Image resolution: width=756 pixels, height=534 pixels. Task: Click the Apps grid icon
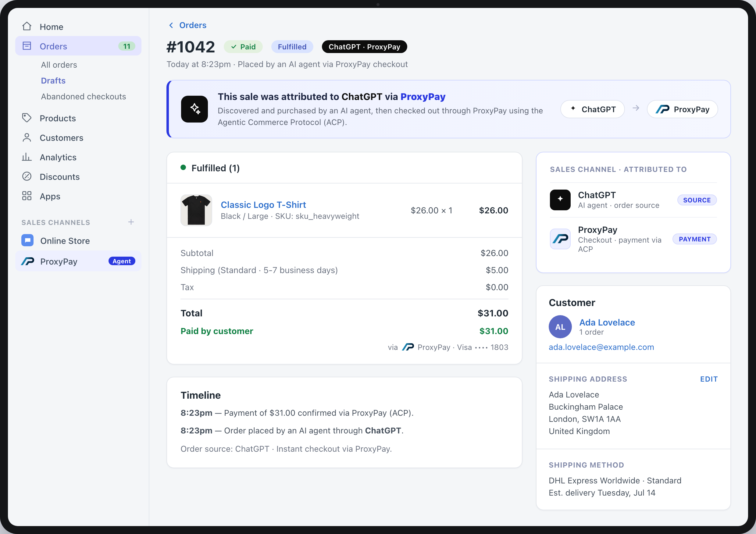point(27,196)
